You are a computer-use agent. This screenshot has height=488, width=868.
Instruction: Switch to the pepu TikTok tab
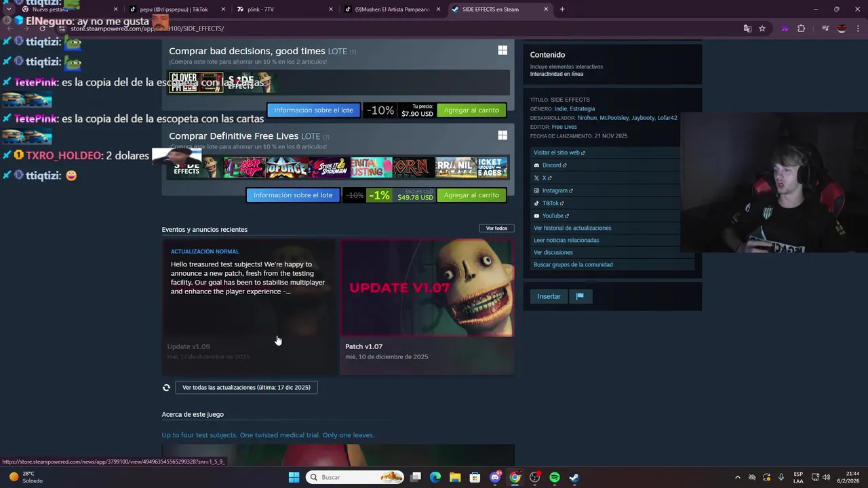tap(176, 9)
